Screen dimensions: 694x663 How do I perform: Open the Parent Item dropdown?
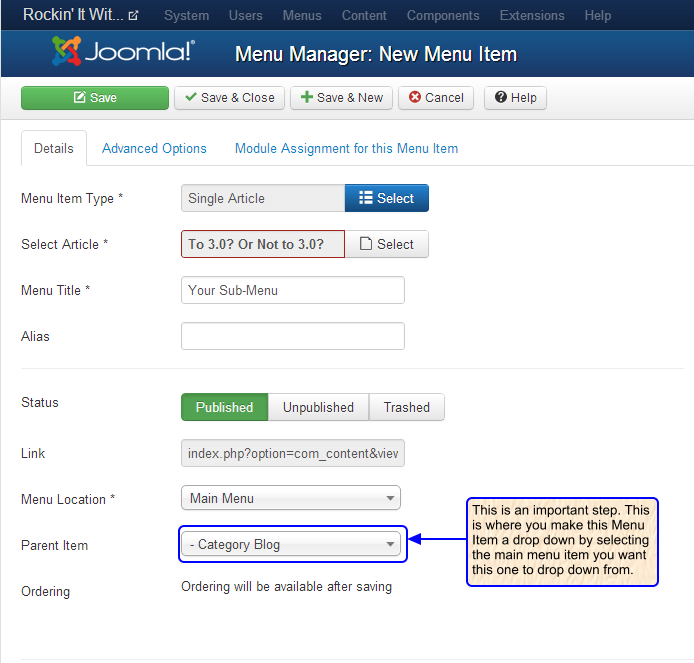(291, 544)
